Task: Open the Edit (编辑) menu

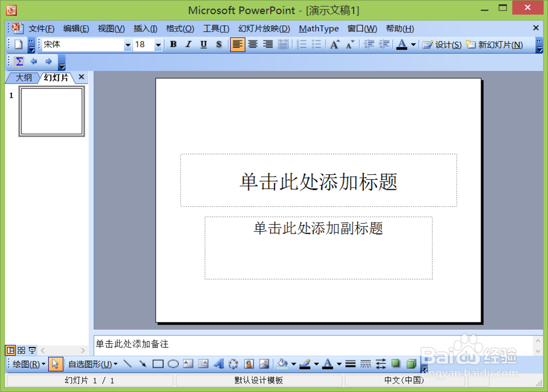Action: 76,29
